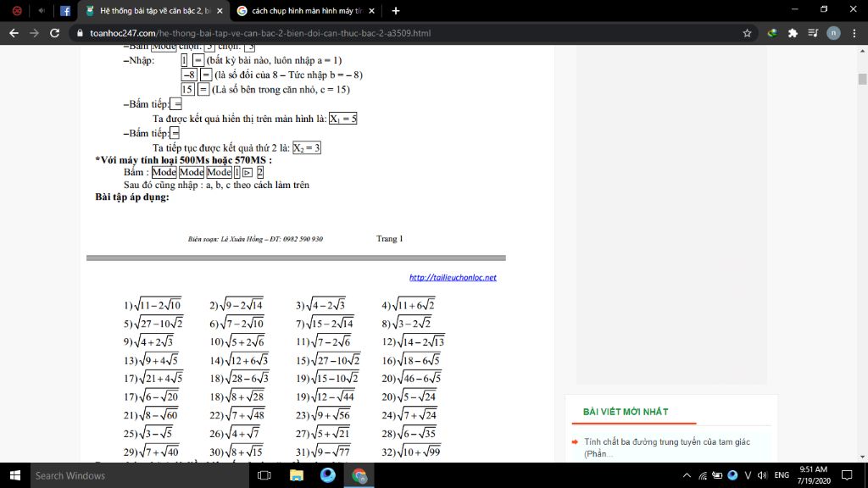Click 'Biên soạn: Lê Xuân Hồng' footer text

pyautogui.click(x=255, y=239)
